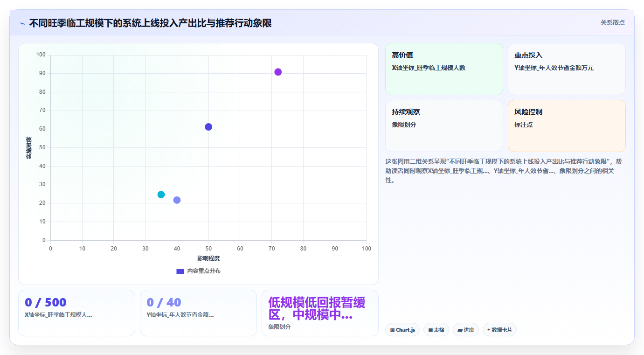This screenshot has height=355, width=644.
Task: Click the Y轴坐标_年人效节省金额... stat label
Action: pos(180,315)
